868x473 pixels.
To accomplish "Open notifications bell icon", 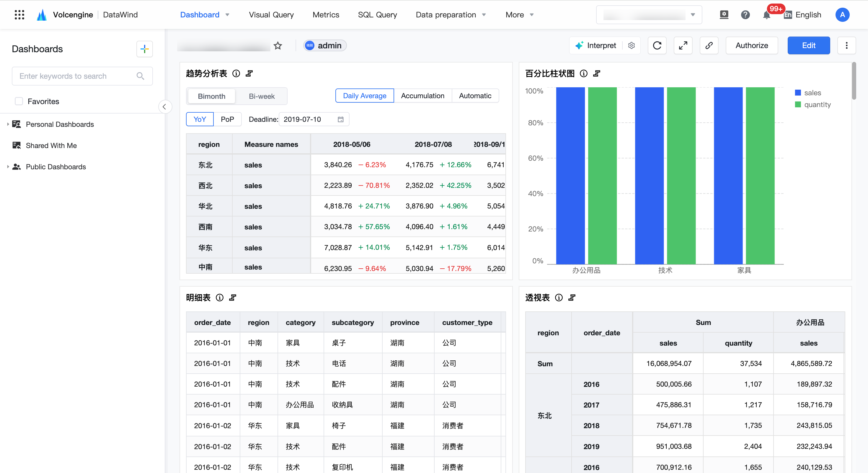I will [766, 15].
